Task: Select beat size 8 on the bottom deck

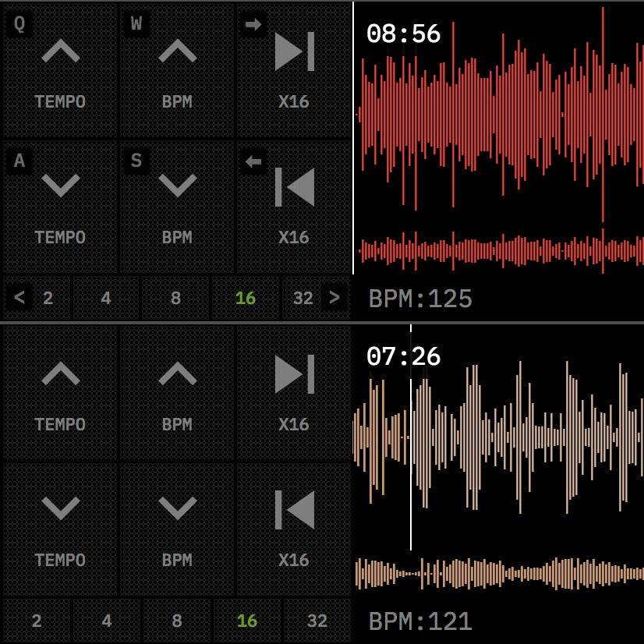Action: pyautogui.click(x=177, y=621)
